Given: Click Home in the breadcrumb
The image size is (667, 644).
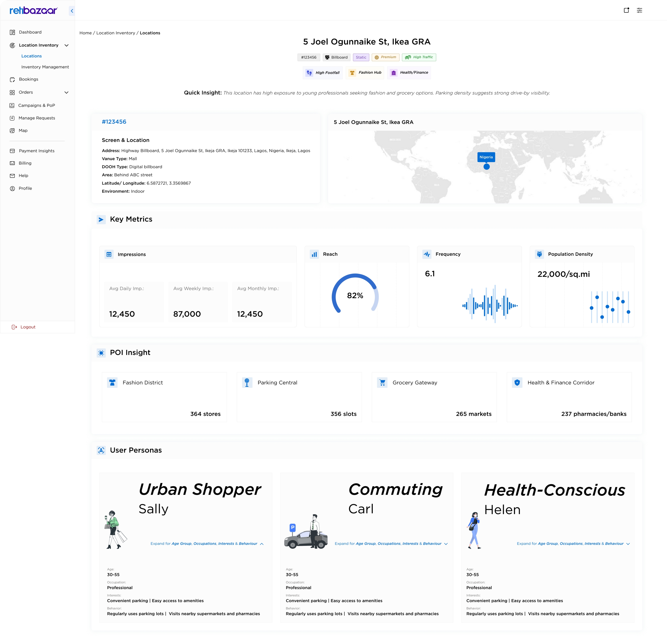Looking at the screenshot, I should (85, 33).
